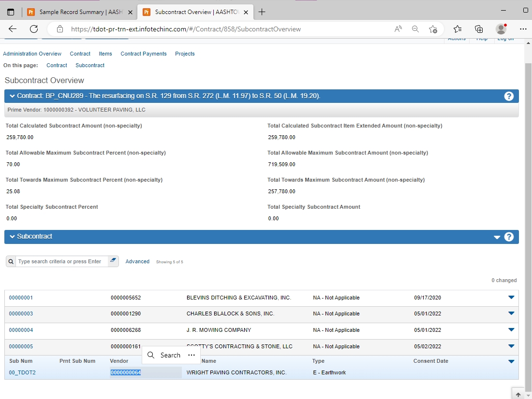
Task: Open subcontract 00000004 link
Action: pos(21,330)
